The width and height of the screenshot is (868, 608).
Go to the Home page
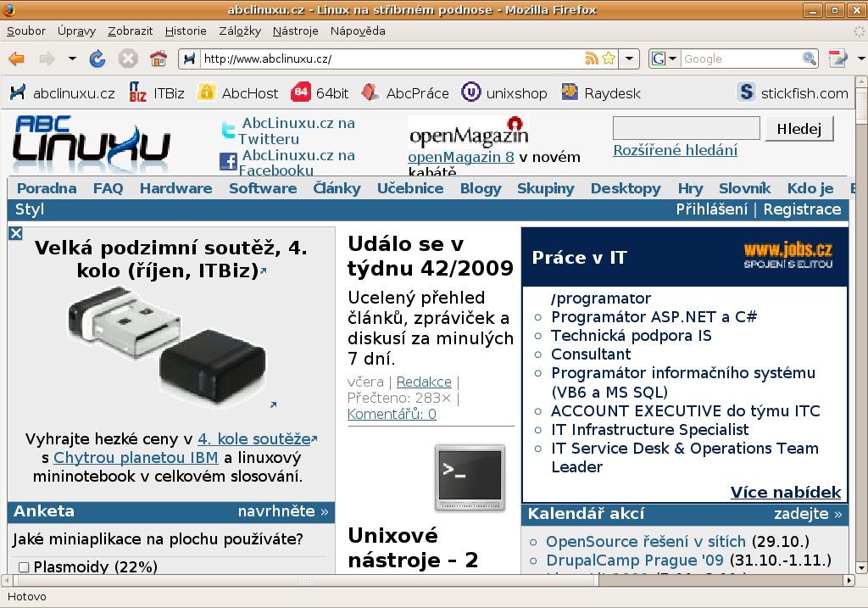pyautogui.click(x=159, y=59)
